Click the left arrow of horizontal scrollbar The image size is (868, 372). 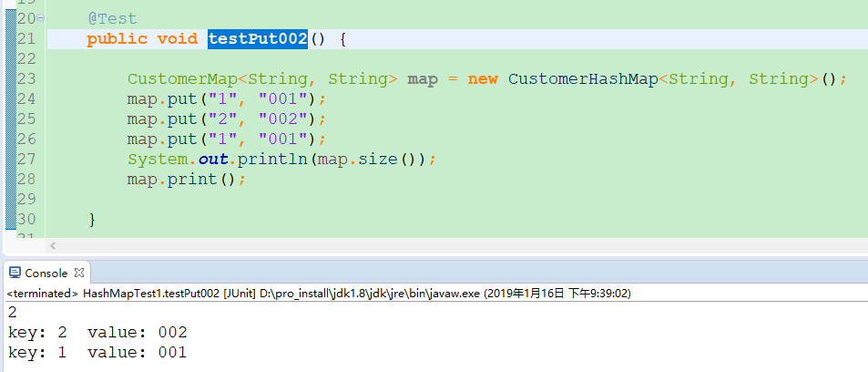pyautogui.click(x=53, y=245)
